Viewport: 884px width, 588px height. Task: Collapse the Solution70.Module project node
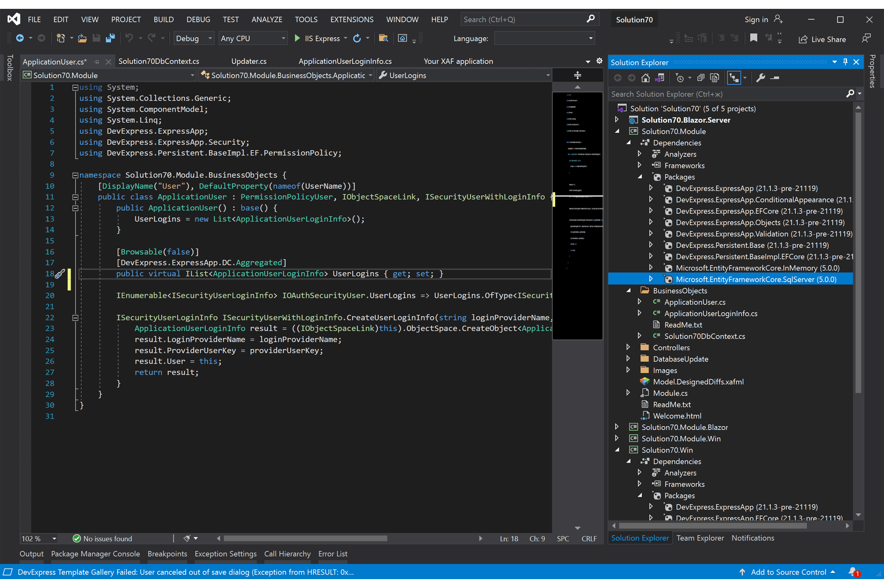pyautogui.click(x=618, y=131)
